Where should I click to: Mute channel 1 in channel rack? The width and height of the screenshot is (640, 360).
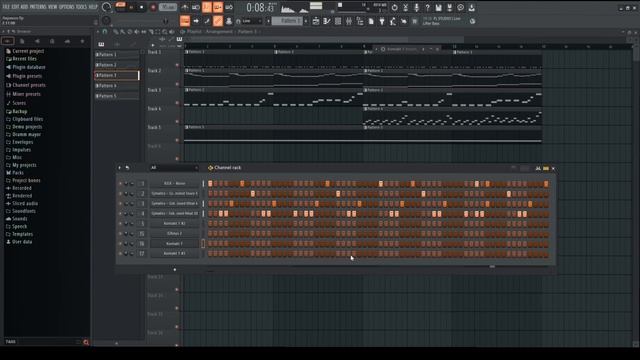pos(120,184)
